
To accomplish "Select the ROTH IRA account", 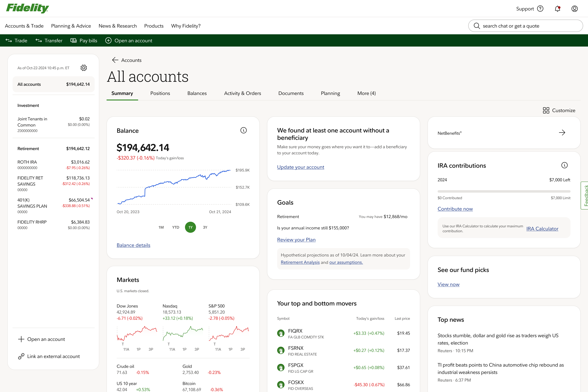I will point(53,165).
